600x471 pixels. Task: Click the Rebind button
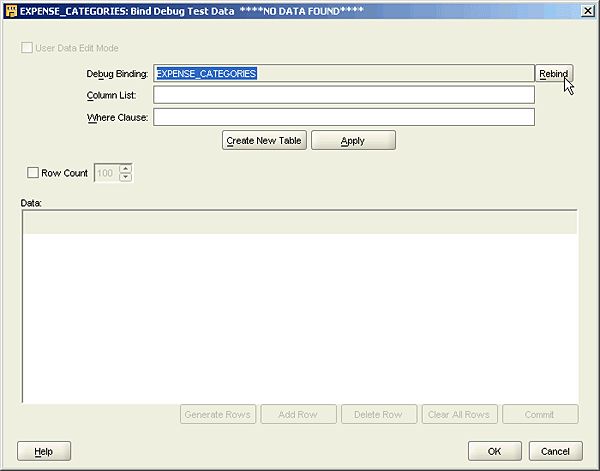554,73
